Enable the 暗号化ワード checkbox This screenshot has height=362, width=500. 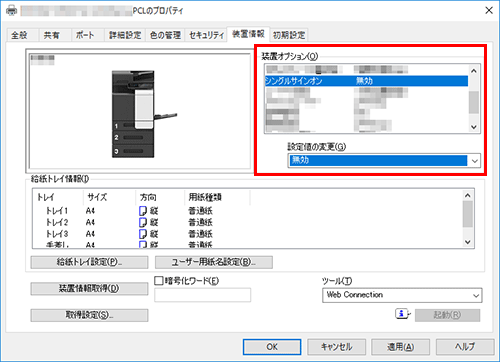(159, 281)
